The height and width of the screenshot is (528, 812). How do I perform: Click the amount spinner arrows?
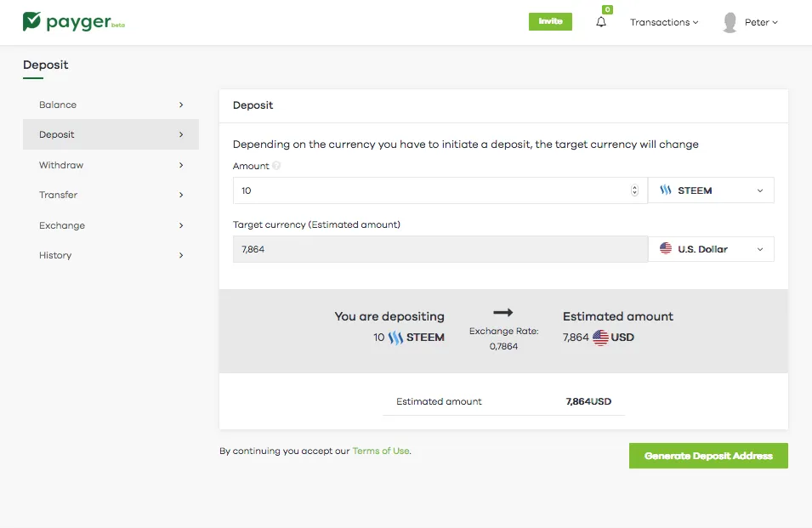pyautogui.click(x=634, y=190)
